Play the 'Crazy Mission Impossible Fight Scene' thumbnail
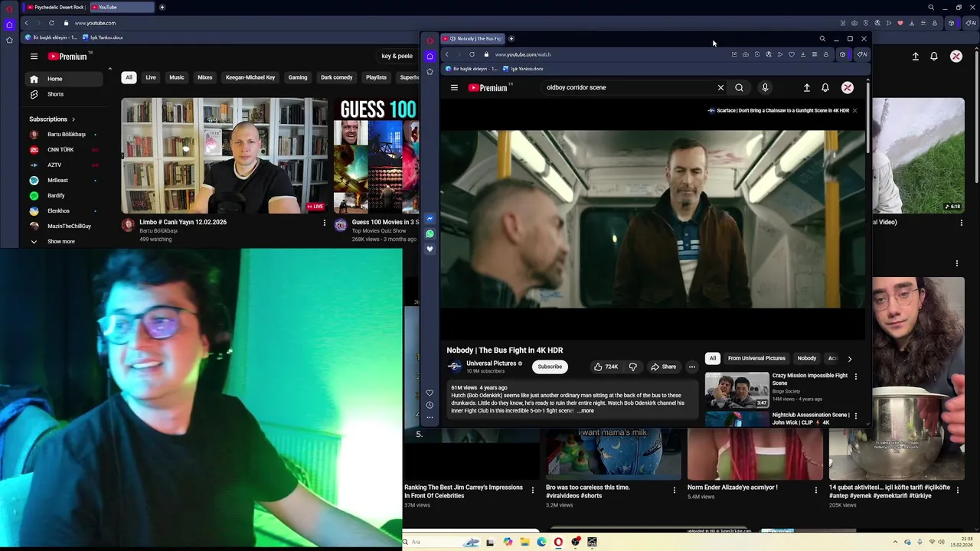Image resolution: width=980 pixels, height=551 pixels. coord(737,390)
